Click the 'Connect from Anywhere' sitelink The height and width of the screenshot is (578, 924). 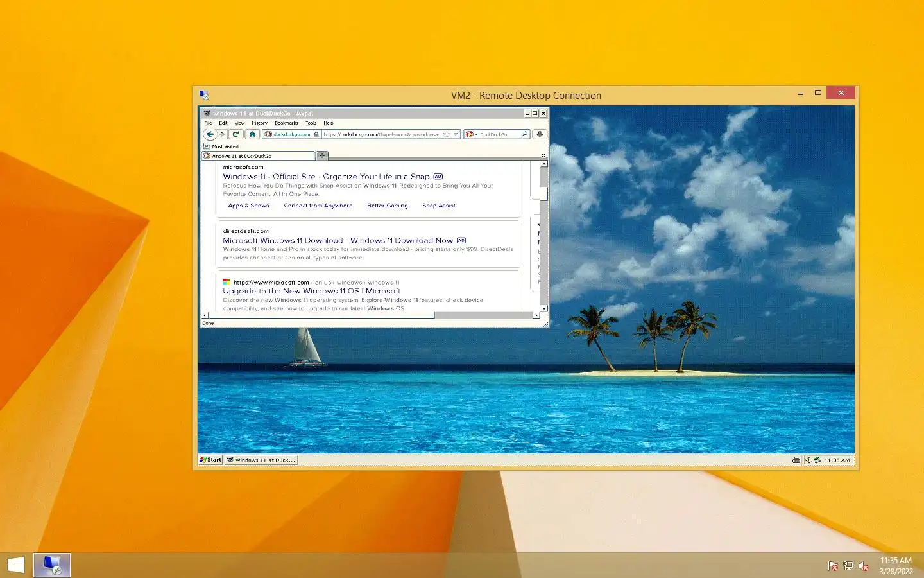tap(318, 206)
